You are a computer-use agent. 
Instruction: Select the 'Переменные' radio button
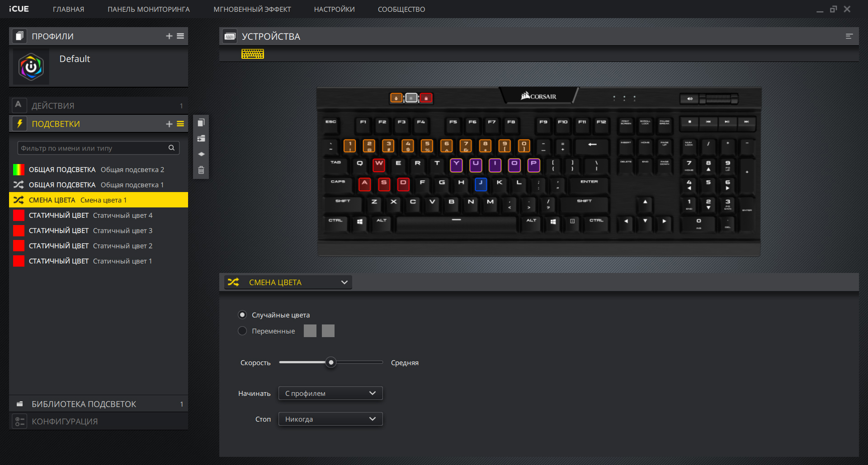pos(242,331)
